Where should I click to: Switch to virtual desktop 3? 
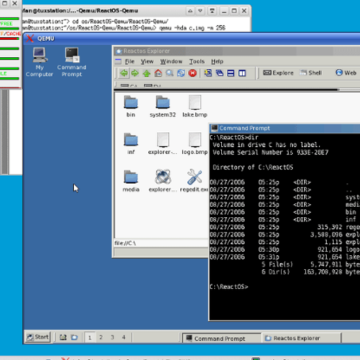tap(112, 337)
